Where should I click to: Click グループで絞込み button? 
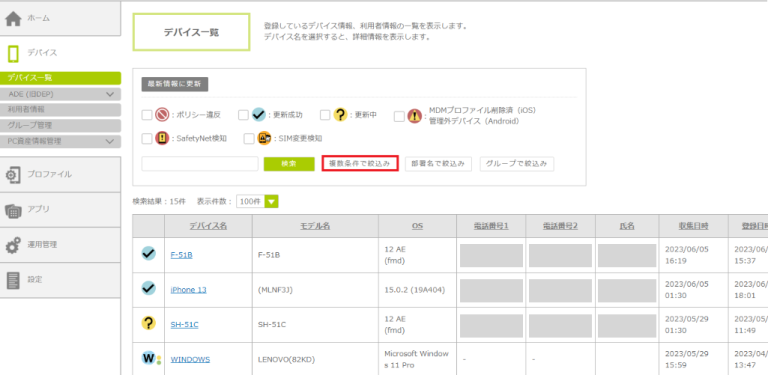click(x=517, y=164)
